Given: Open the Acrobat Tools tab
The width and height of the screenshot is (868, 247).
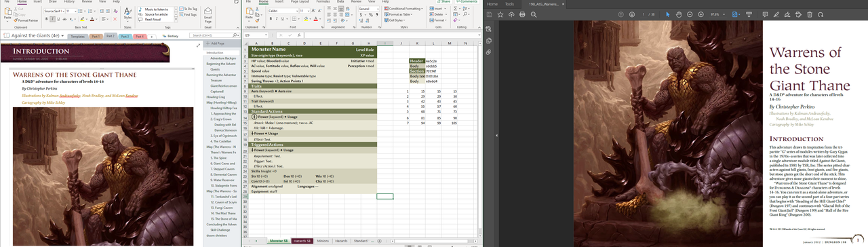Looking at the screenshot, I should tap(509, 4).
